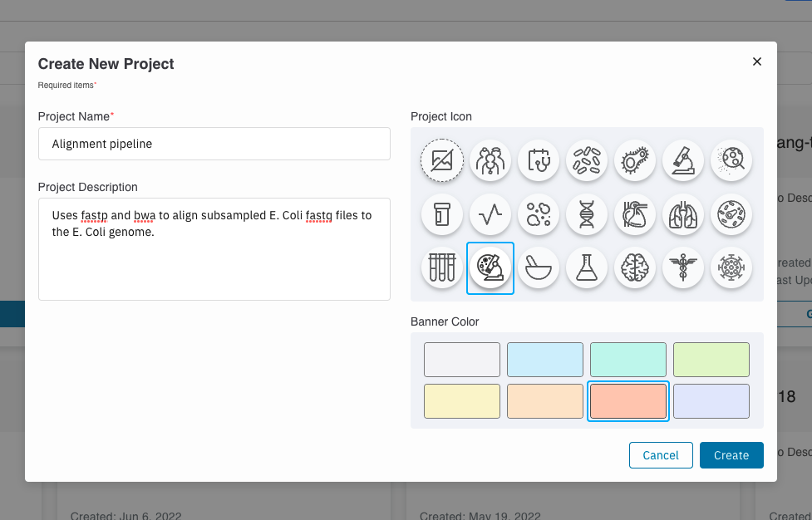The height and width of the screenshot is (520, 812).
Task: Pick the pale yellow banner color
Action: pyautogui.click(x=462, y=401)
